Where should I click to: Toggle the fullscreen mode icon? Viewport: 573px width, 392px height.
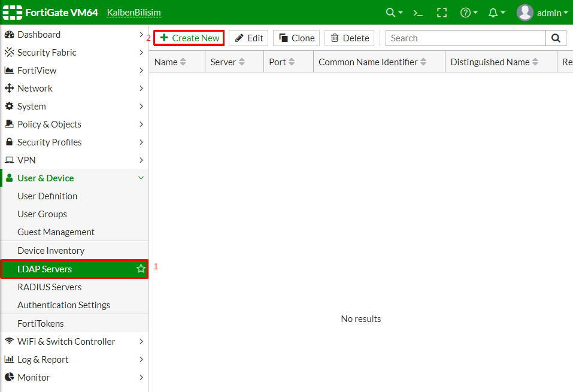tap(442, 13)
